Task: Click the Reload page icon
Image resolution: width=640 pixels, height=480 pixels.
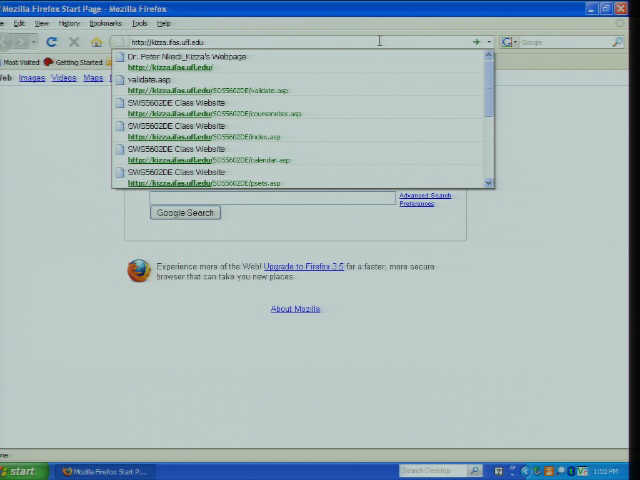Action: click(51, 42)
